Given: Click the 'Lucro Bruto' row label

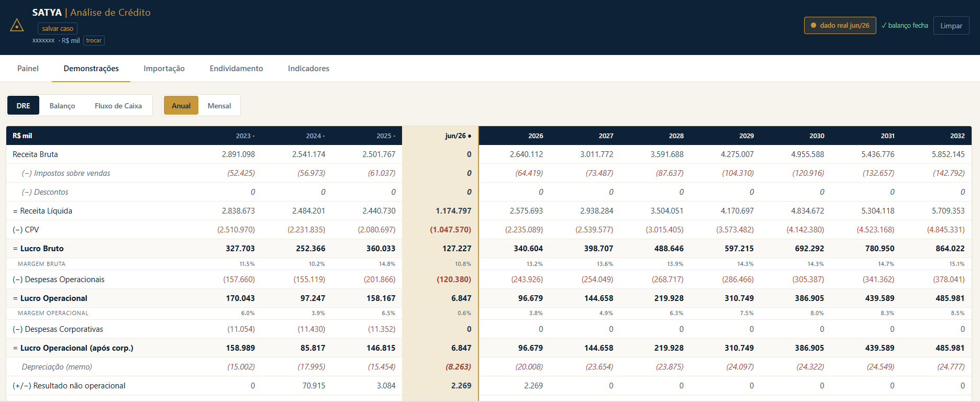Looking at the screenshot, I should point(38,249).
